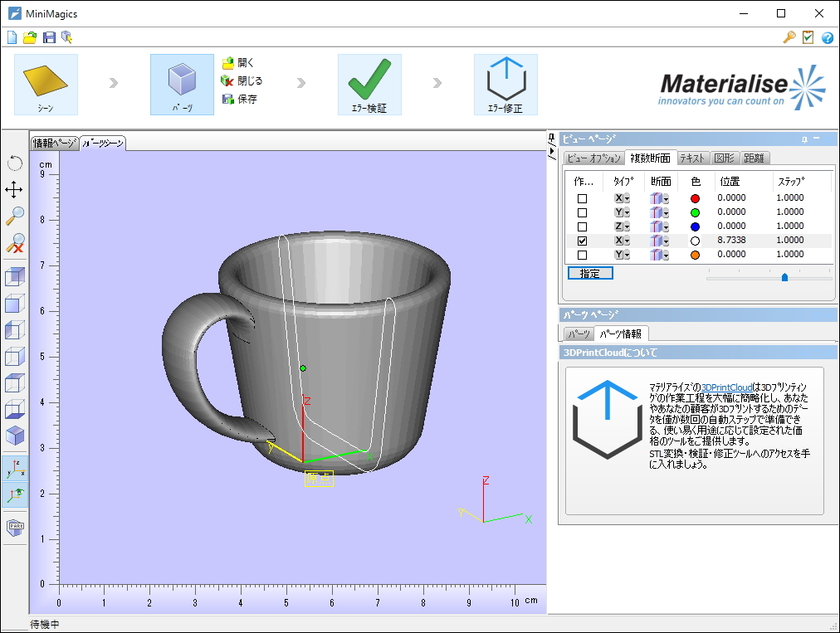Viewport: 840px width, 633px height.
Task: Enable the blue Z section checkbox
Action: click(583, 226)
